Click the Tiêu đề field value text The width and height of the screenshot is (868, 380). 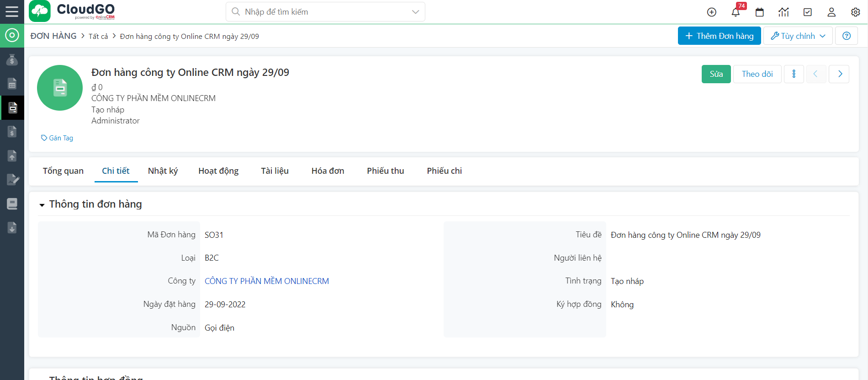pos(685,235)
